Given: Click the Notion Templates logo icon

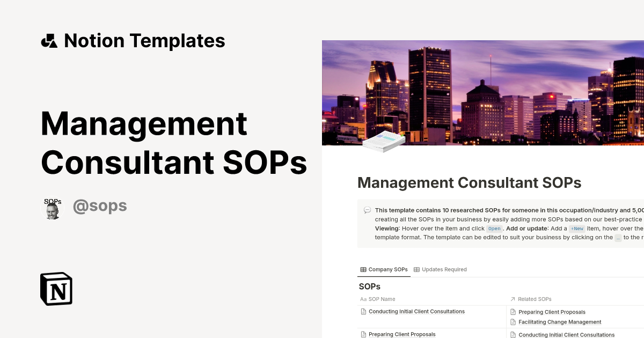Looking at the screenshot, I should click(x=49, y=40).
